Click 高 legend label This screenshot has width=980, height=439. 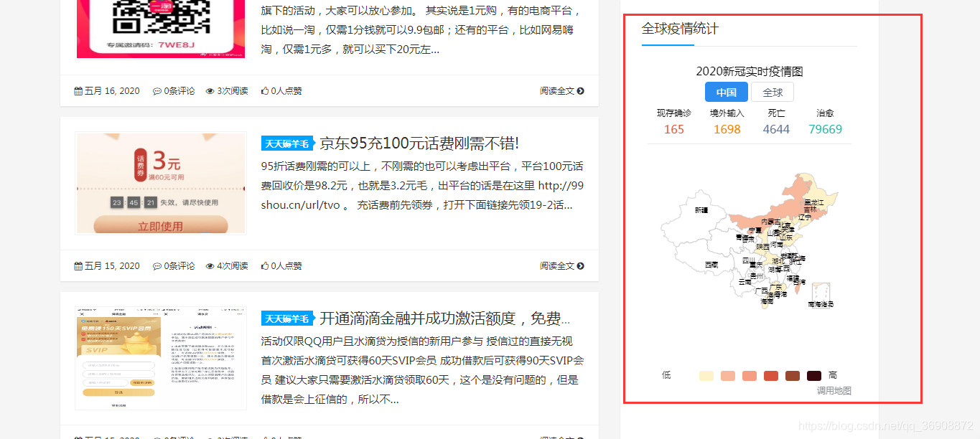833,376
